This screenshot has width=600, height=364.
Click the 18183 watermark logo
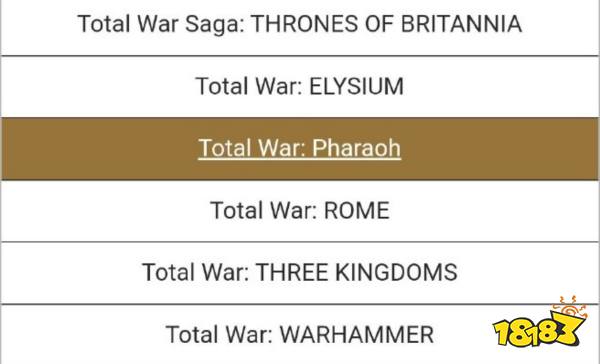click(x=540, y=322)
